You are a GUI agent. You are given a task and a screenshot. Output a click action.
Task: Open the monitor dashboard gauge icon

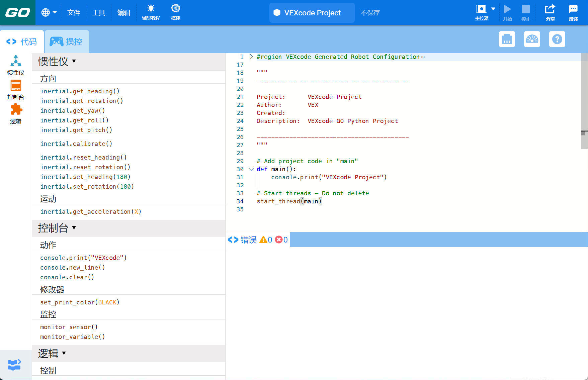coord(532,39)
